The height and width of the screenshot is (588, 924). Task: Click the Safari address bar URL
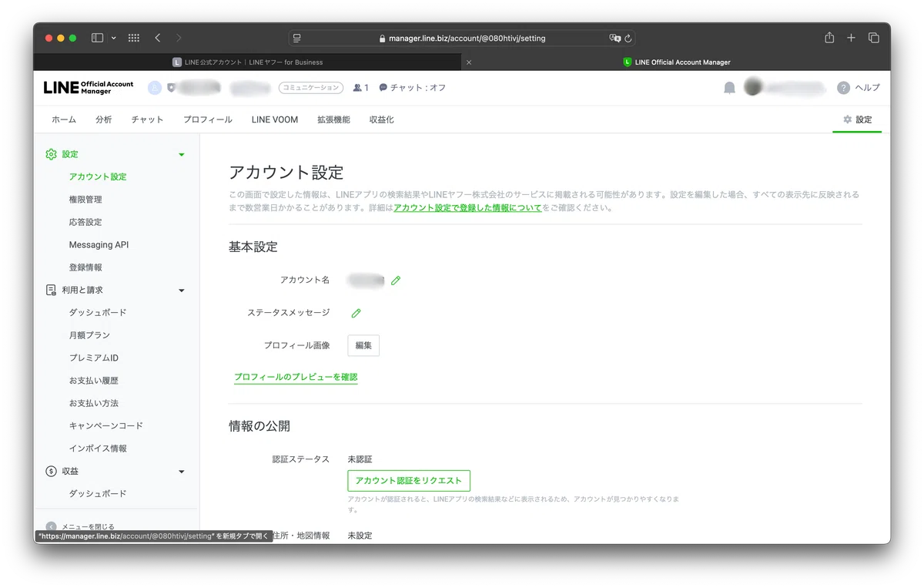point(467,38)
